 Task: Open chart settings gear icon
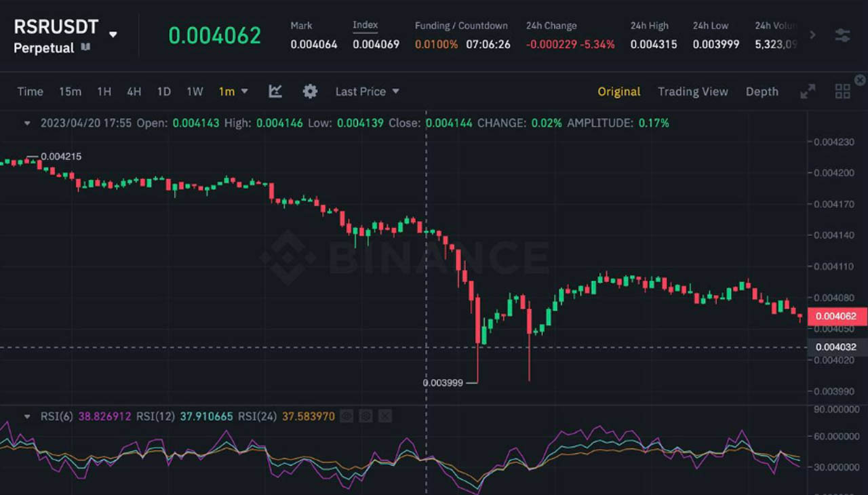[310, 91]
